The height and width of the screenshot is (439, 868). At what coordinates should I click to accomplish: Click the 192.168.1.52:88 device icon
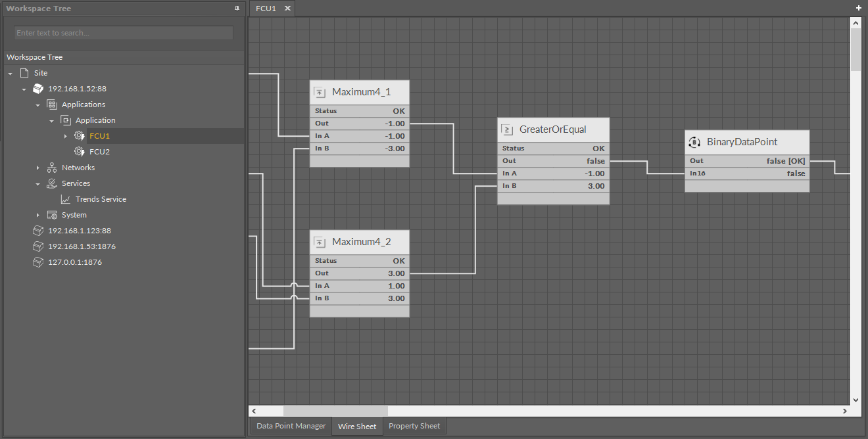coord(37,88)
